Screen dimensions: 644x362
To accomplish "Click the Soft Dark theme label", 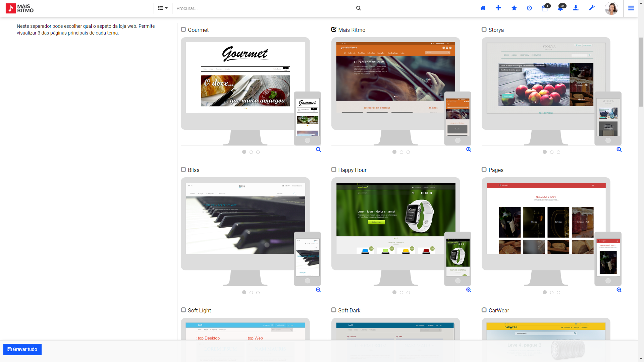I will point(349,310).
